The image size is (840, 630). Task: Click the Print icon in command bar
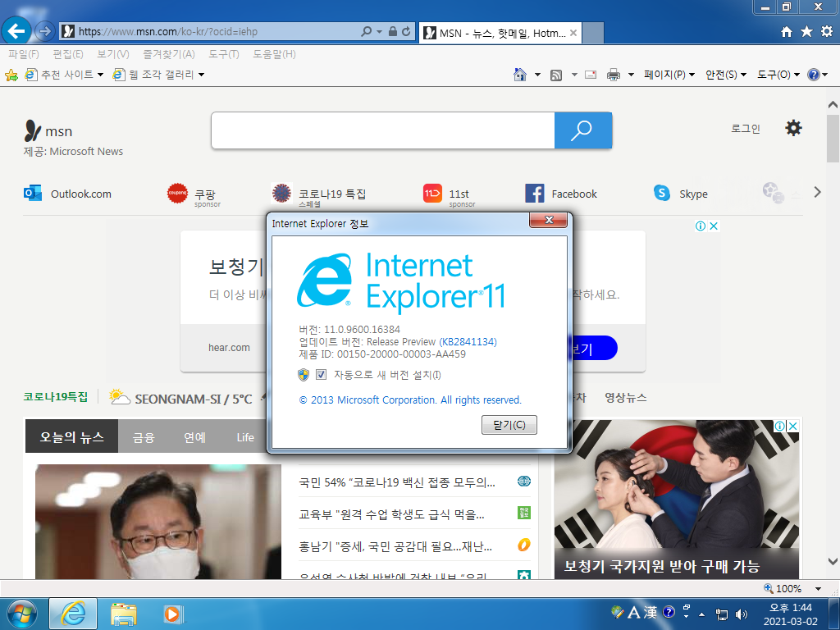coord(614,75)
